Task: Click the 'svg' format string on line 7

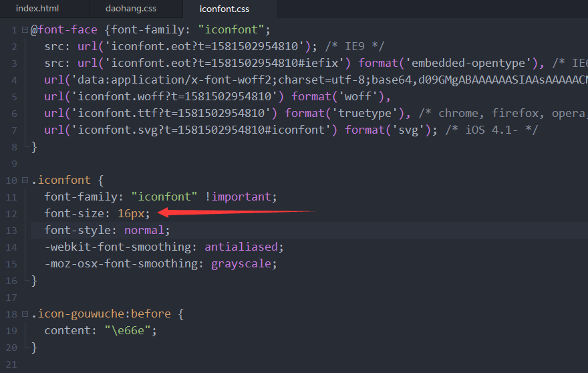Action: tap(408, 130)
